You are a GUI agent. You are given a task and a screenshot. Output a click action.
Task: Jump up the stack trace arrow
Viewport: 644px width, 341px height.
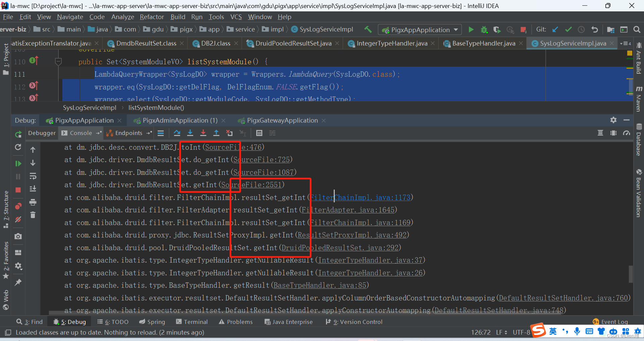[x=33, y=150]
